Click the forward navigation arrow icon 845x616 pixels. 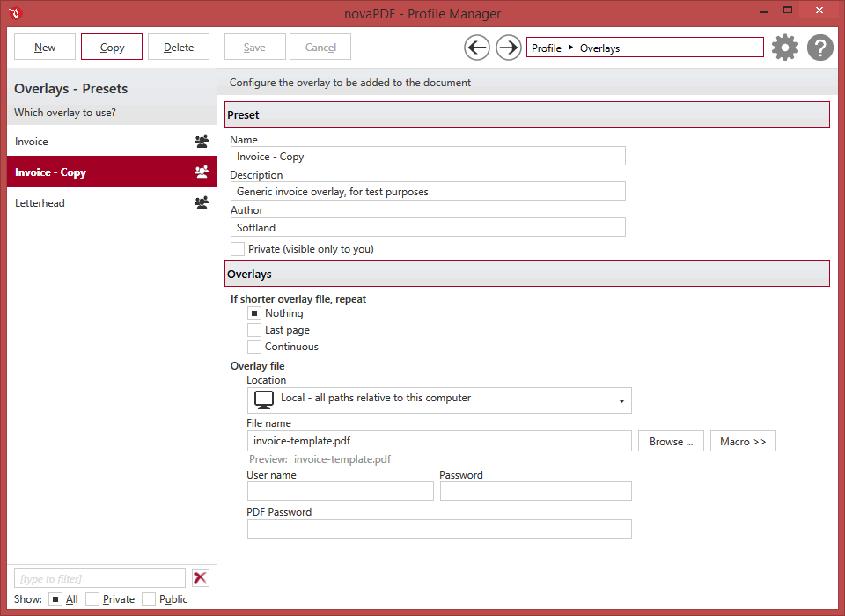pyautogui.click(x=508, y=48)
